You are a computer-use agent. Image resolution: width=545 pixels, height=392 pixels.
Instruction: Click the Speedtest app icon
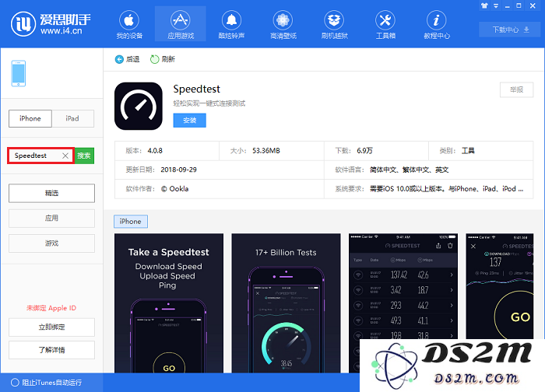tap(139, 106)
